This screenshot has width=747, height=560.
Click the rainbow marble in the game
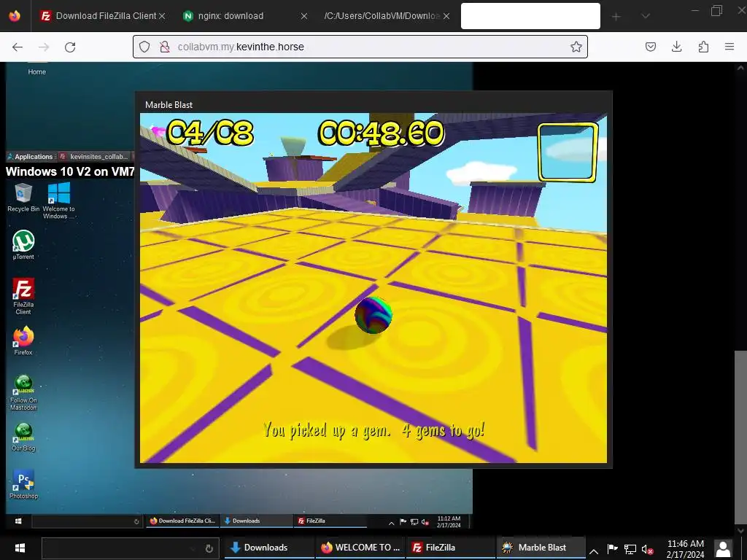coord(373,315)
